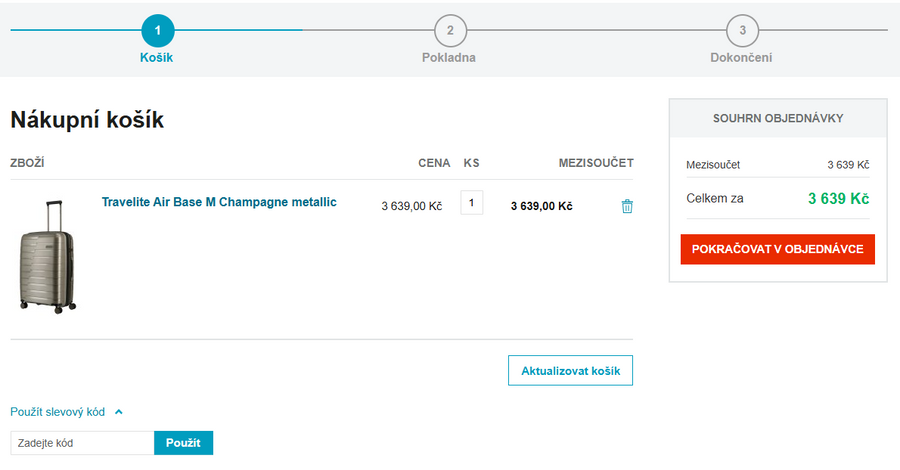Viewport: 900px width, 470px height.
Task: Click the green total price 3 639 Kč
Action: [x=838, y=198]
